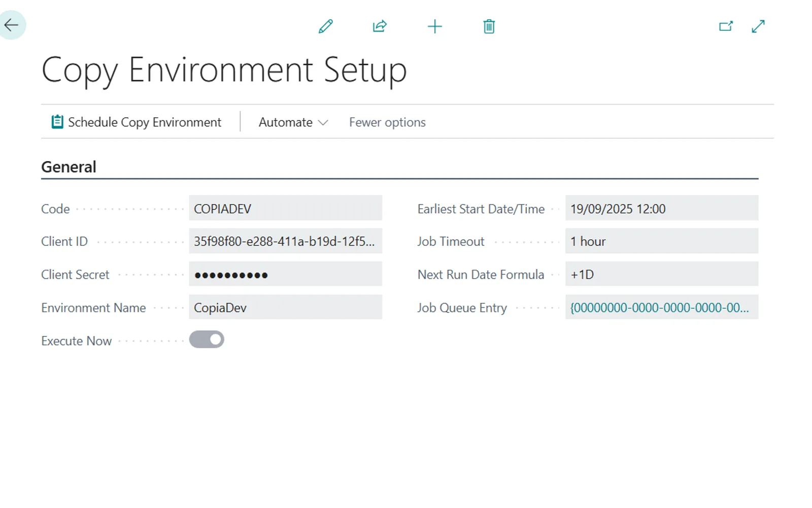Click Earliest Start Date/Time field

click(x=662, y=208)
